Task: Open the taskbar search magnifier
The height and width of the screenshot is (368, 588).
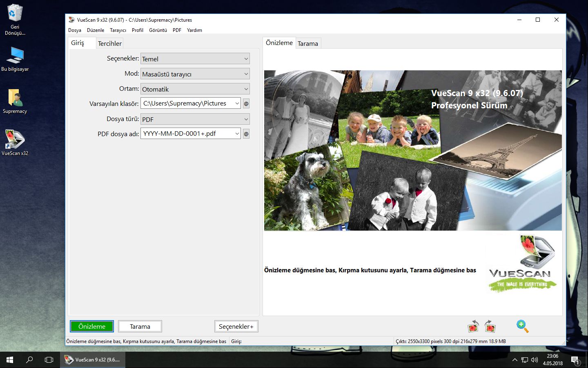Action: (x=29, y=360)
